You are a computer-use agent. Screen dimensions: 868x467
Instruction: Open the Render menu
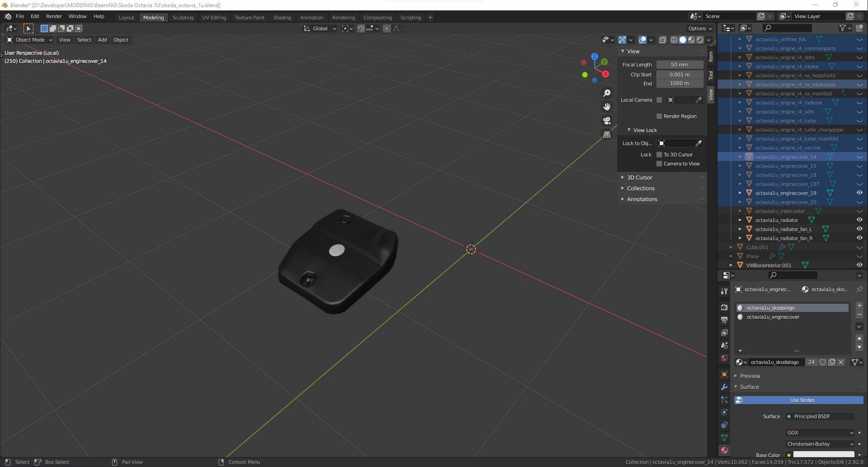[x=54, y=16]
